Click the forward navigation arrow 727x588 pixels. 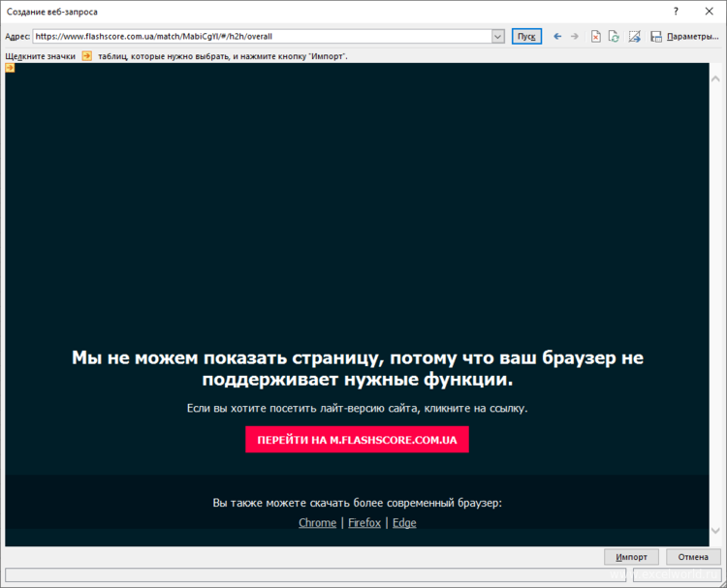(x=575, y=36)
